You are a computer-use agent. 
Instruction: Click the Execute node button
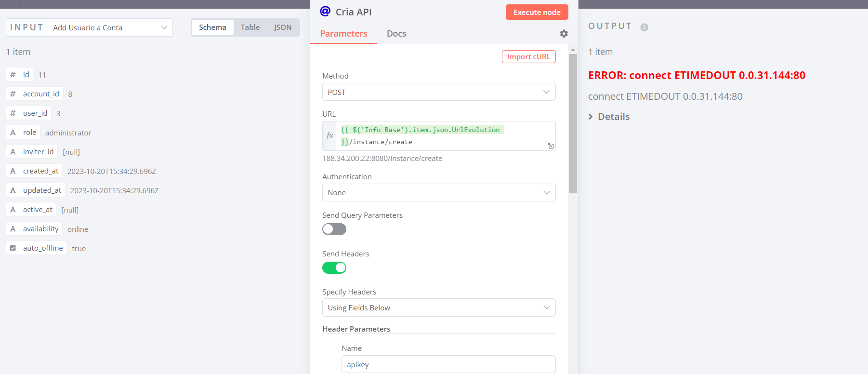coord(537,13)
